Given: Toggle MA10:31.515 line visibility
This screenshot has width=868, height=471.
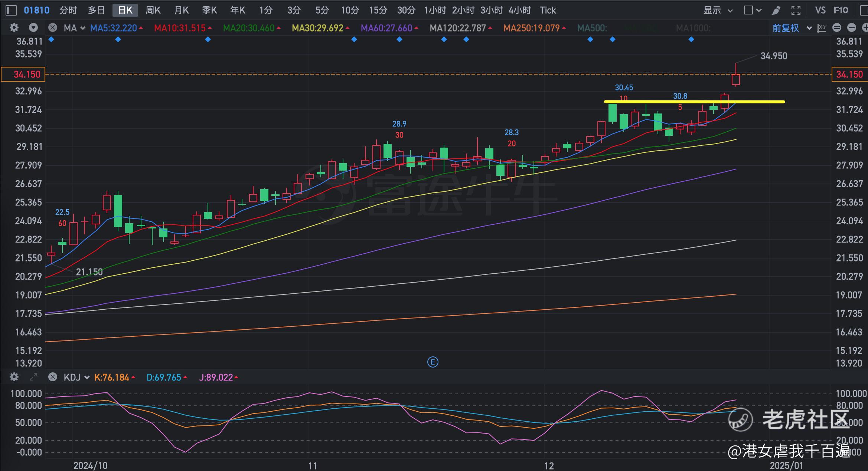Looking at the screenshot, I should (x=183, y=28).
